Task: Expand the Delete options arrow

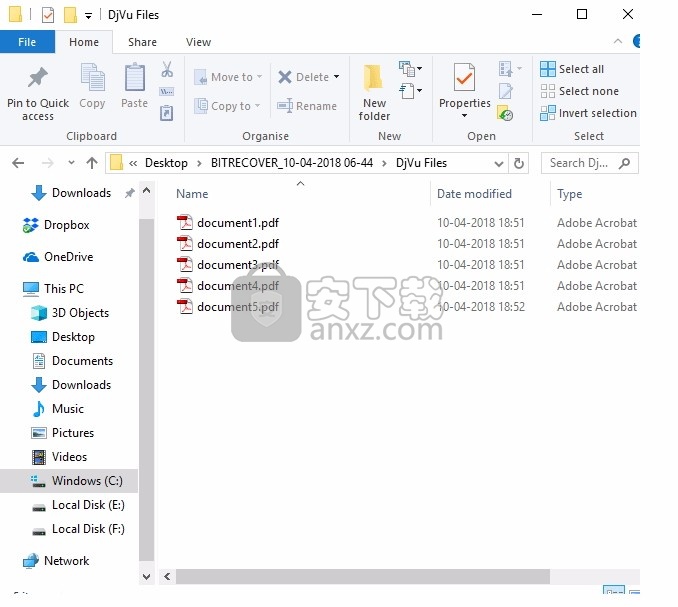Action: 336,77
